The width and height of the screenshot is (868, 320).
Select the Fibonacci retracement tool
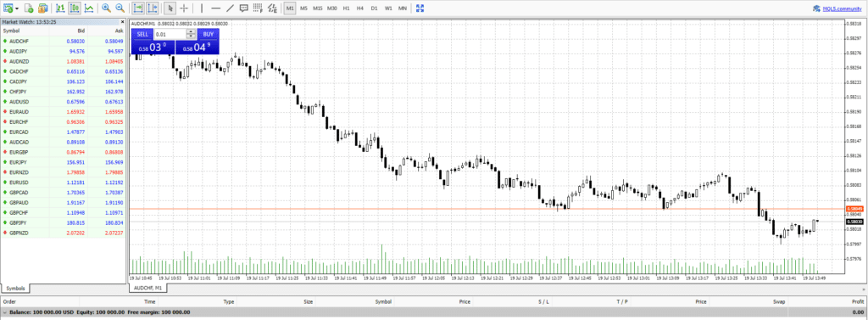tap(258, 8)
